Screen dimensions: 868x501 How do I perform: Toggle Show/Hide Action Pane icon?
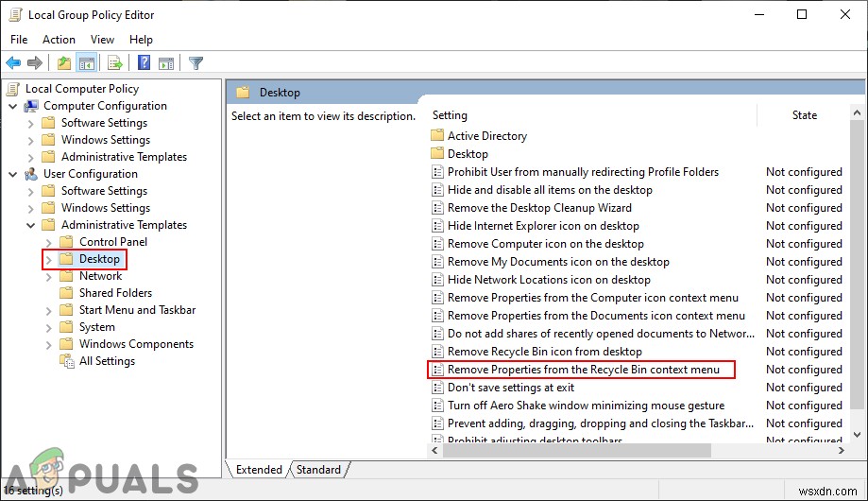[166, 62]
